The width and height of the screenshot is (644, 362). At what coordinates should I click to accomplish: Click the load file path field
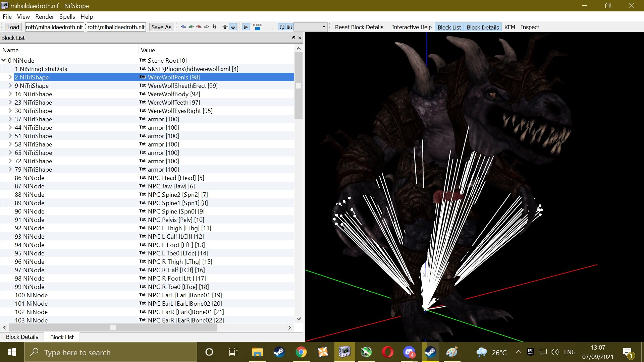(54, 27)
